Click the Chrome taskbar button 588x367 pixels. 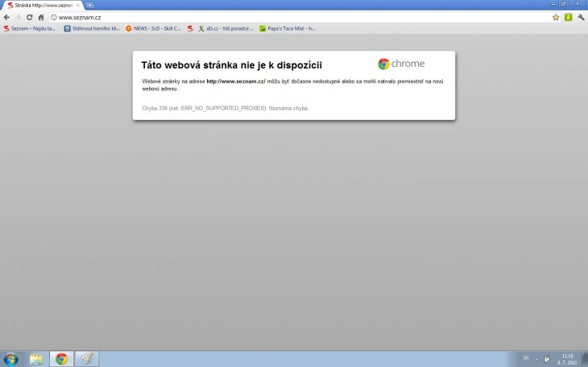61,359
